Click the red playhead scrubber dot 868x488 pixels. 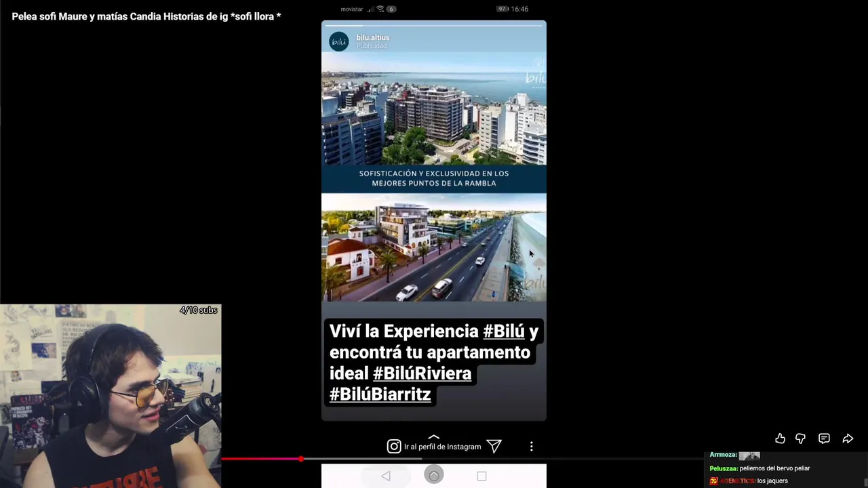(x=301, y=459)
